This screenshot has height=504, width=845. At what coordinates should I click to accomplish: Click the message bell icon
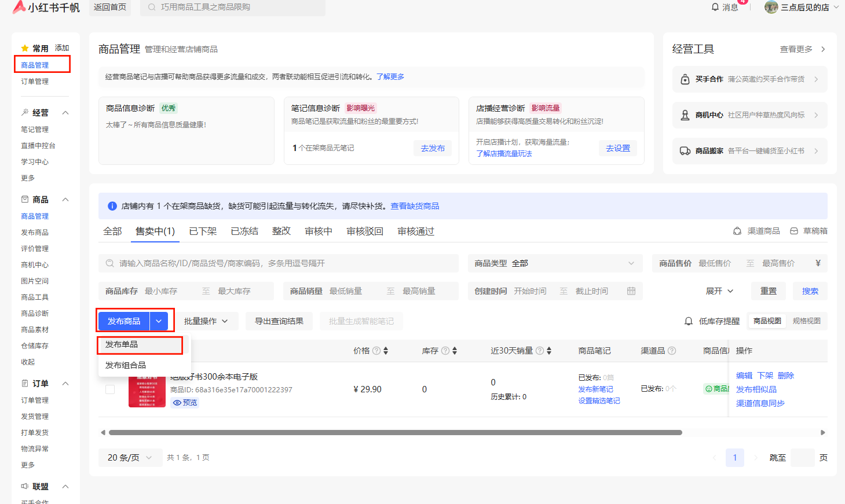[715, 7]
